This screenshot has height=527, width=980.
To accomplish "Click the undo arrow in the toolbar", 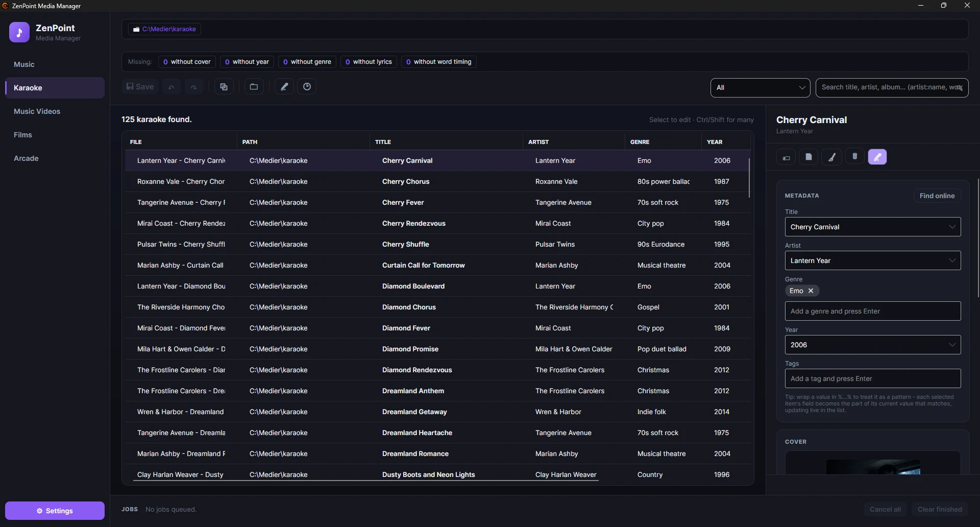I will point(171,87).
